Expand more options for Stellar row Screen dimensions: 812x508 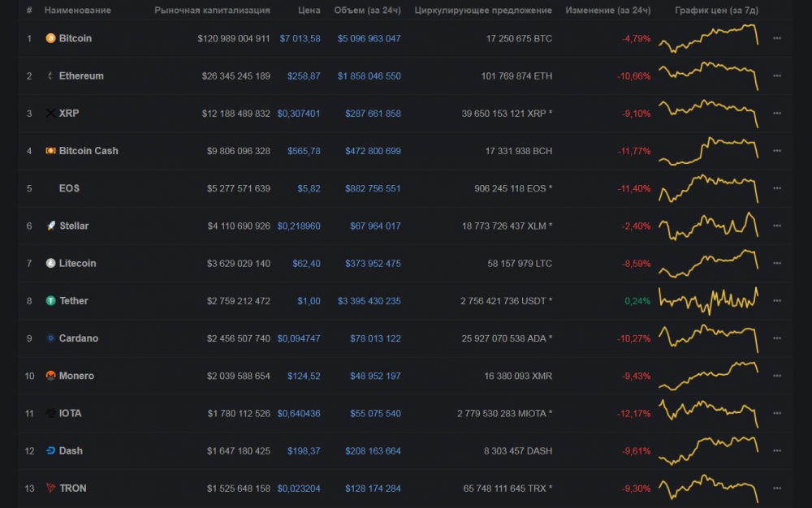tap(777, 226)
